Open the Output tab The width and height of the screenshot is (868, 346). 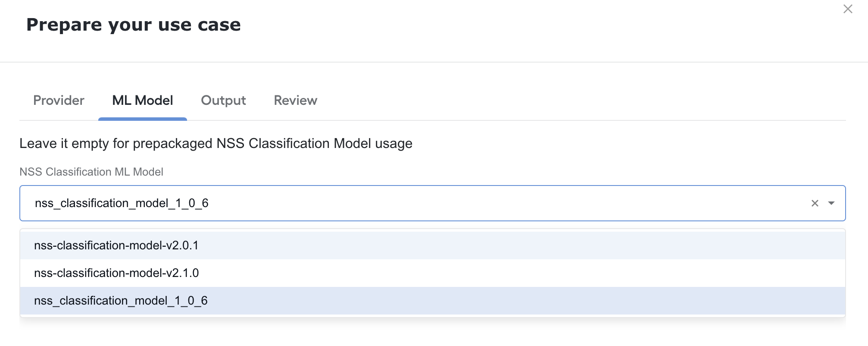tap(223, 101)
